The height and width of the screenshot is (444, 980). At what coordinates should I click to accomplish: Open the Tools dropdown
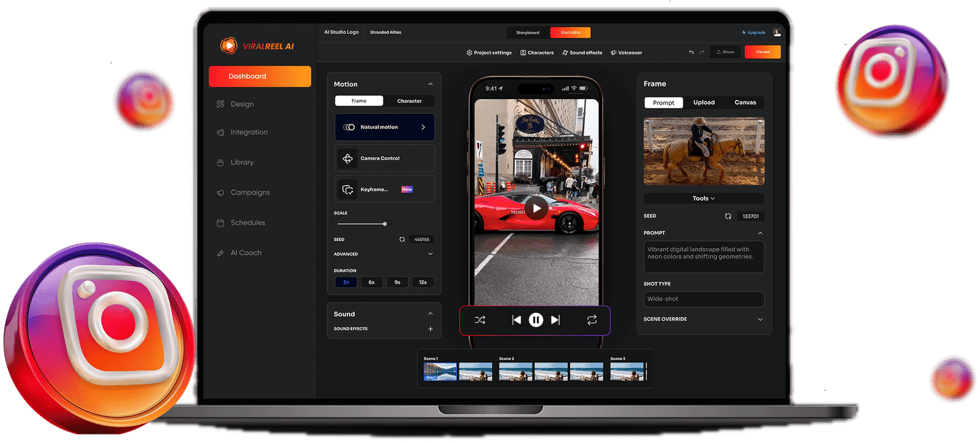(x=704, y=198)
